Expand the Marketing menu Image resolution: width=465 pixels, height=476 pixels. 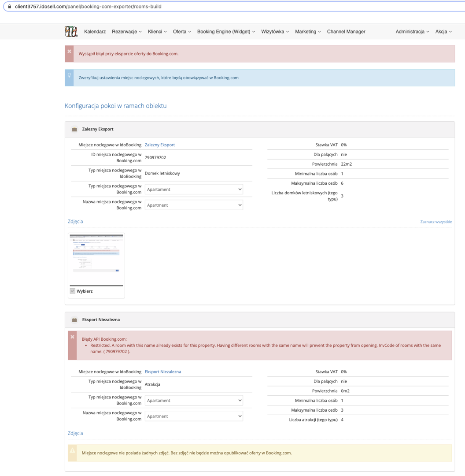(308, 32)
